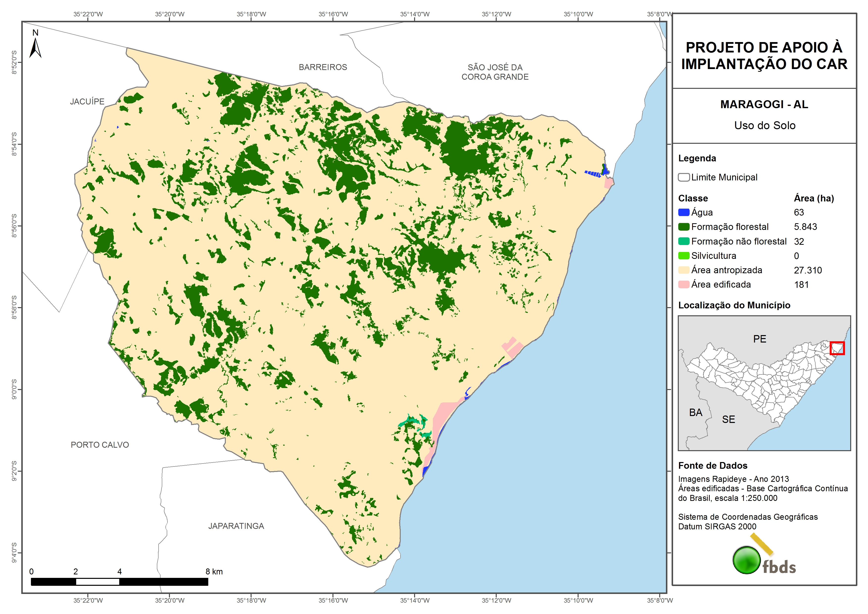This screenshot has width=868, height=614.
Task: Click the Silvicultura bright green swatch
Action: (683, 256)
